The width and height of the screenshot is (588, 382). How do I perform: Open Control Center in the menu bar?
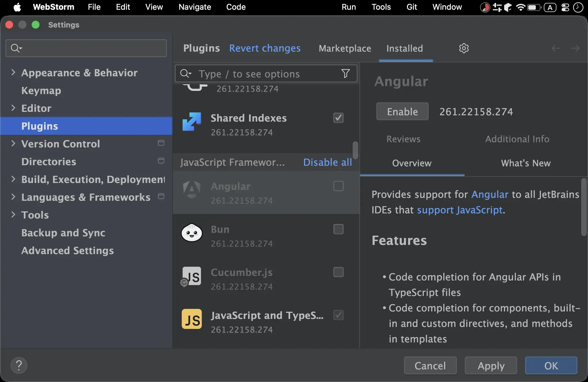pos(565,7)
